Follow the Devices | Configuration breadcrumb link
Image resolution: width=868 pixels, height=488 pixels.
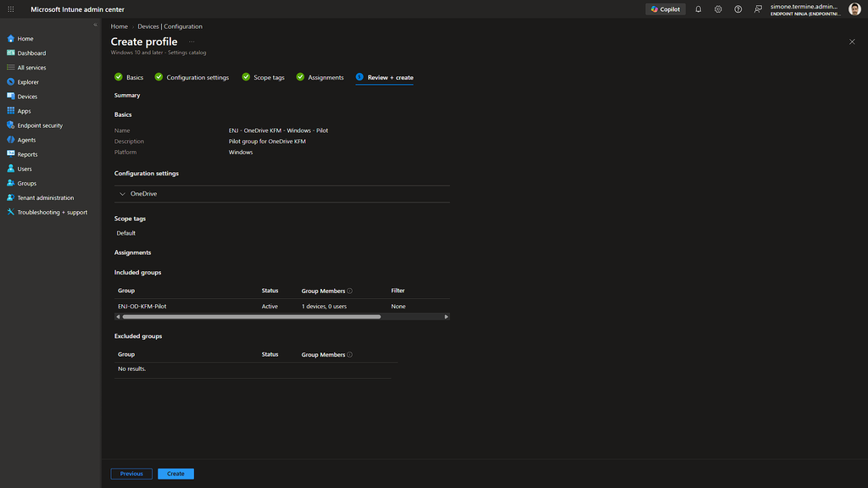pyautogui.click(x=170, y=26)
